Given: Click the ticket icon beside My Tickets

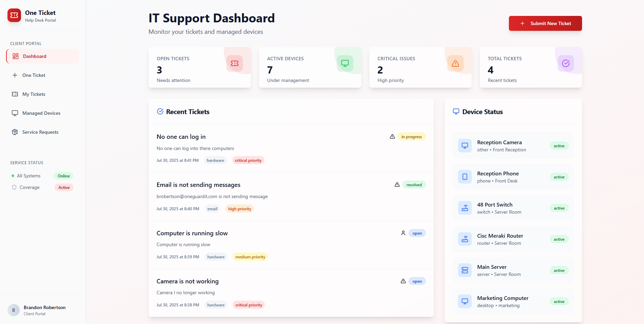Looking at the screenshot, I should (x=15, y=94).
